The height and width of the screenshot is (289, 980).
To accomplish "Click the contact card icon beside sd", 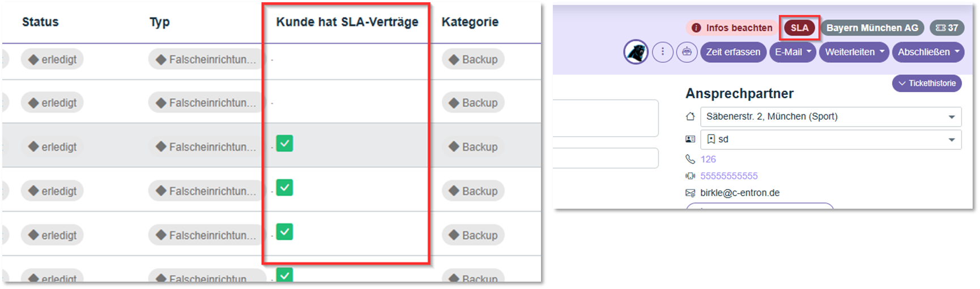I will click(x=690, y=139).
